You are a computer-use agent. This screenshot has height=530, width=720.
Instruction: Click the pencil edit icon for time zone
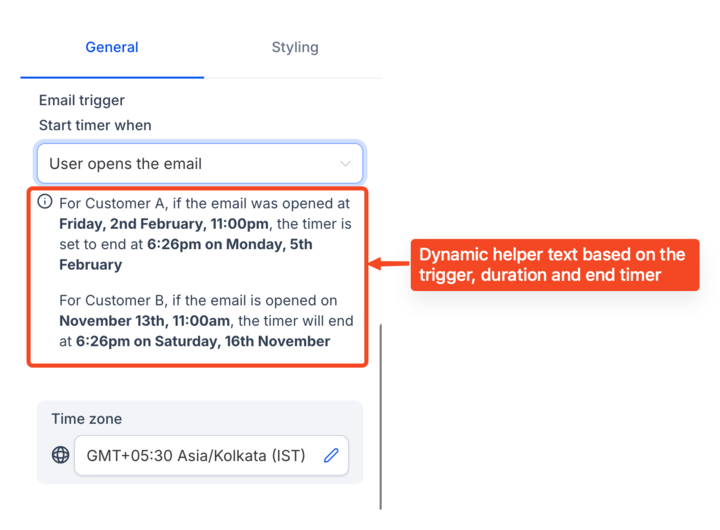pyautogui.click(x=331, y=456)
